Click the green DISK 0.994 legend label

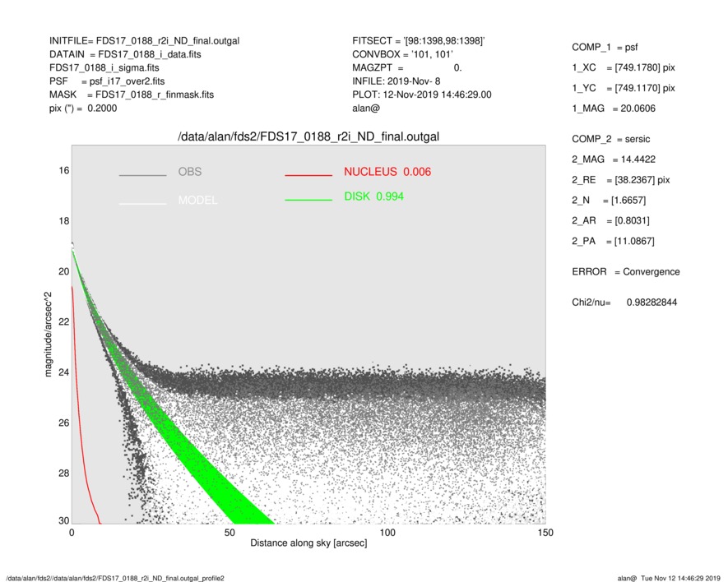[x=373, y=196]
